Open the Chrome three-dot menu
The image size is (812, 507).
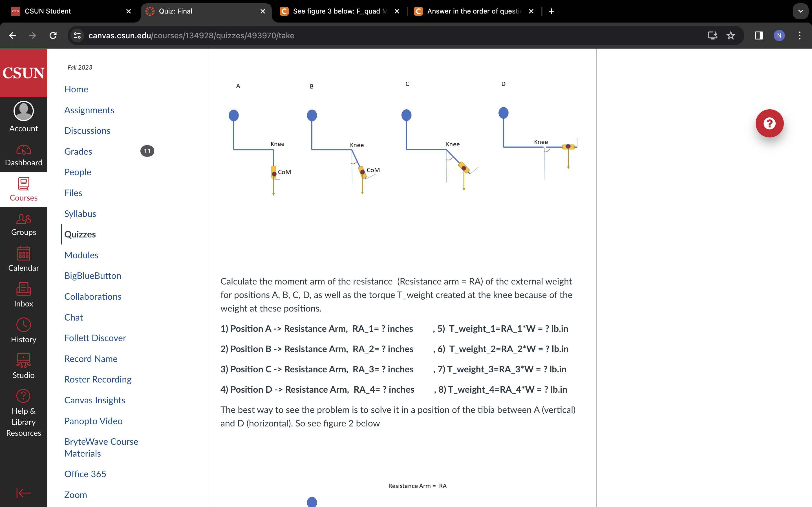click(800, 35)
